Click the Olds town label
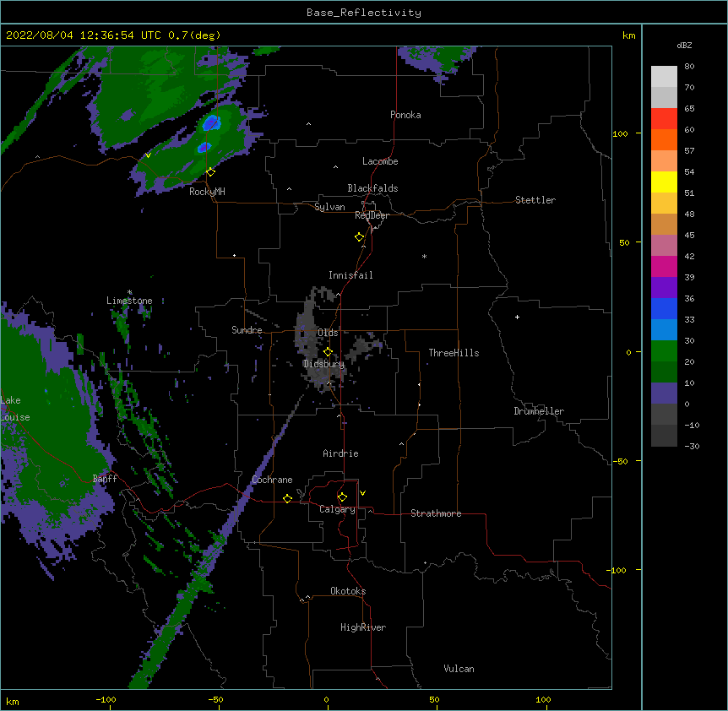Viewport: 728px width, 711px height. click(x=328, y=333)
